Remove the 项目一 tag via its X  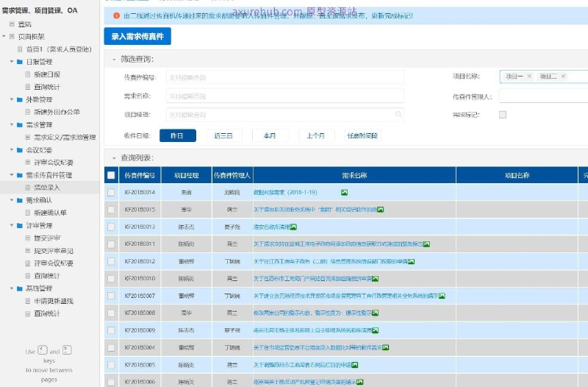529,77
